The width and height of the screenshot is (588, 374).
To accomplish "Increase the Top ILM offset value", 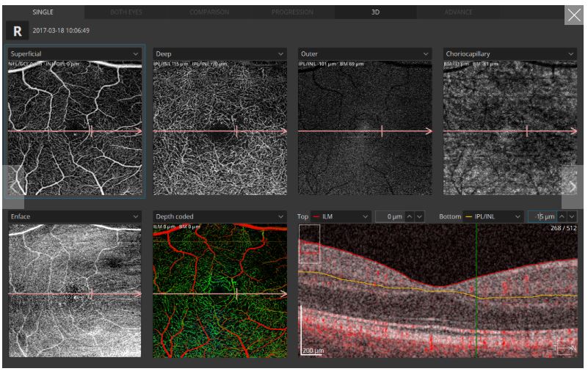I will (410, 217).
